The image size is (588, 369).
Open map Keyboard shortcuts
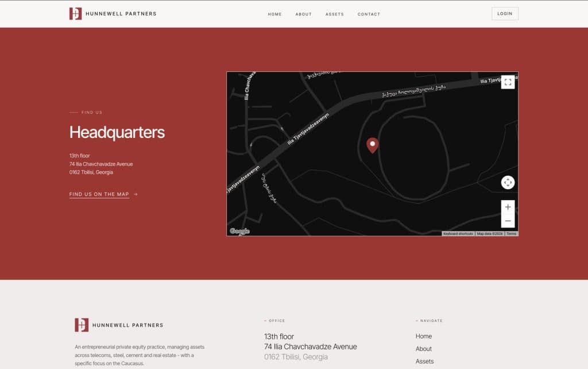click(458, 233)
